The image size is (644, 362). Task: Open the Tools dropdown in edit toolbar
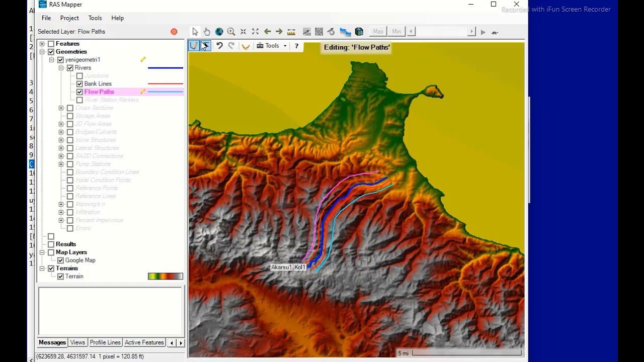(x=272, y=46)
